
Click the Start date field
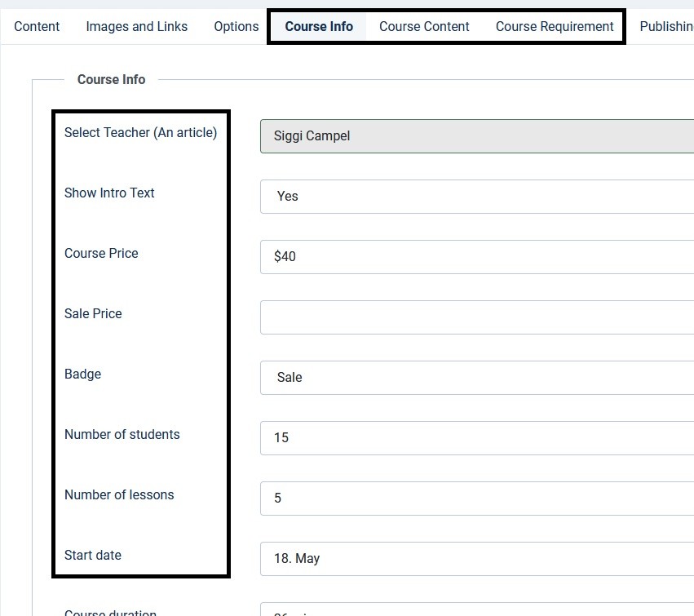pyautogui.click(x=476, y=559)
